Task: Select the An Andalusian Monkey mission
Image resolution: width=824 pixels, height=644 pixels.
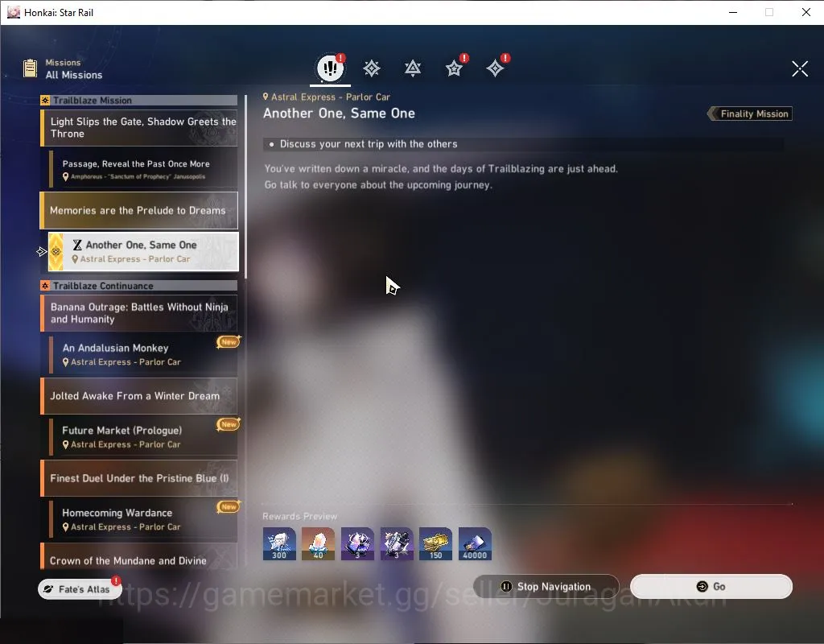Action: [143, 354]
